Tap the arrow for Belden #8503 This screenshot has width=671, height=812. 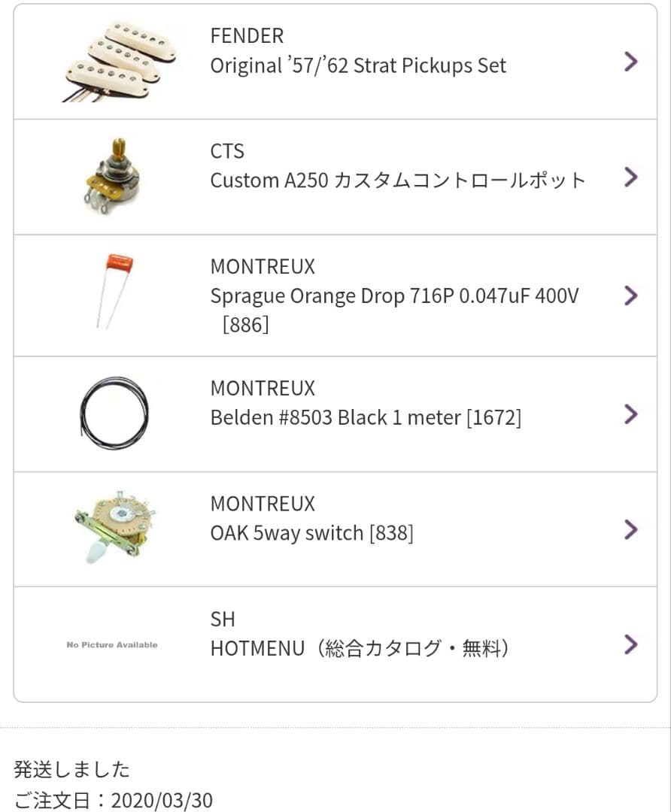click(631, 414)
